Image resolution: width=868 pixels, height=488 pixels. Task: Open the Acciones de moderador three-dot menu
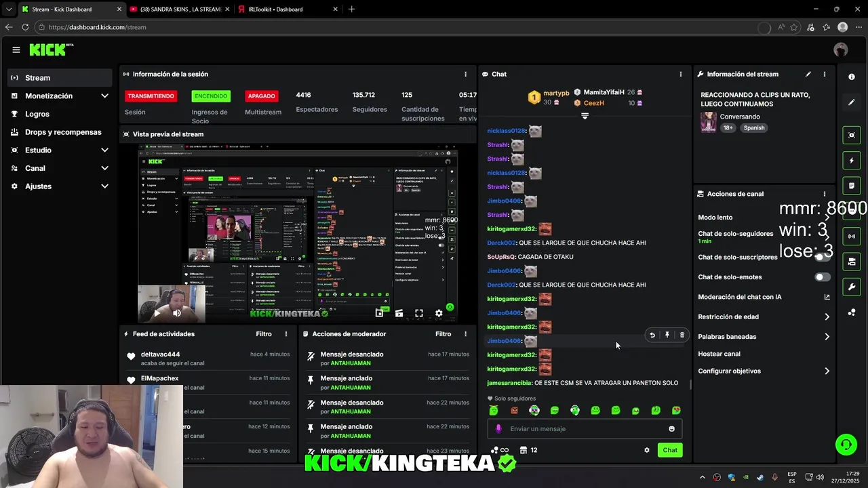coord(465,333)
